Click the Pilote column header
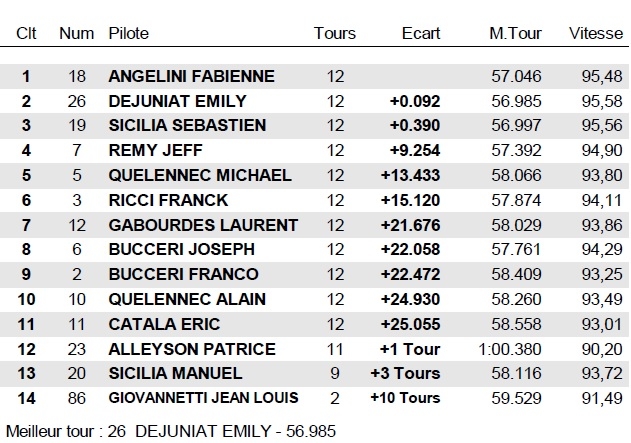 pos(129,33)
